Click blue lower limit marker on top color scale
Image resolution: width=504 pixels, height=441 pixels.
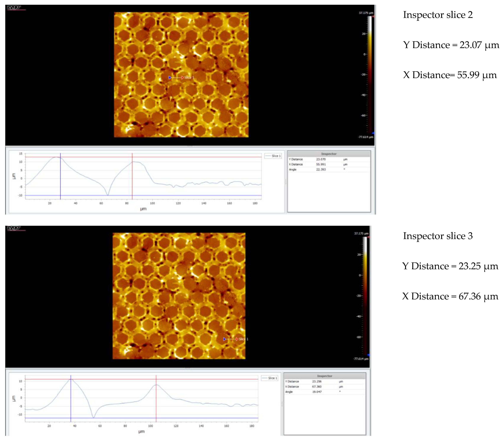[x=373, y=133]
